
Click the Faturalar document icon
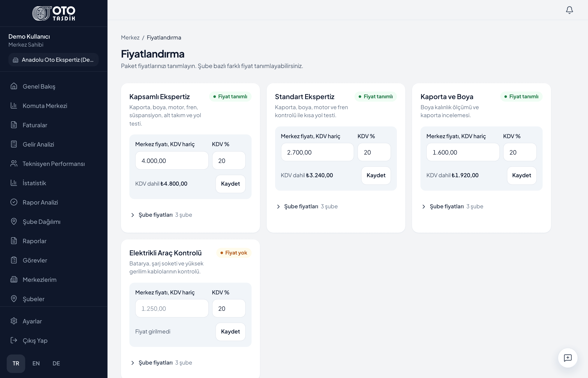click(14, 125)
